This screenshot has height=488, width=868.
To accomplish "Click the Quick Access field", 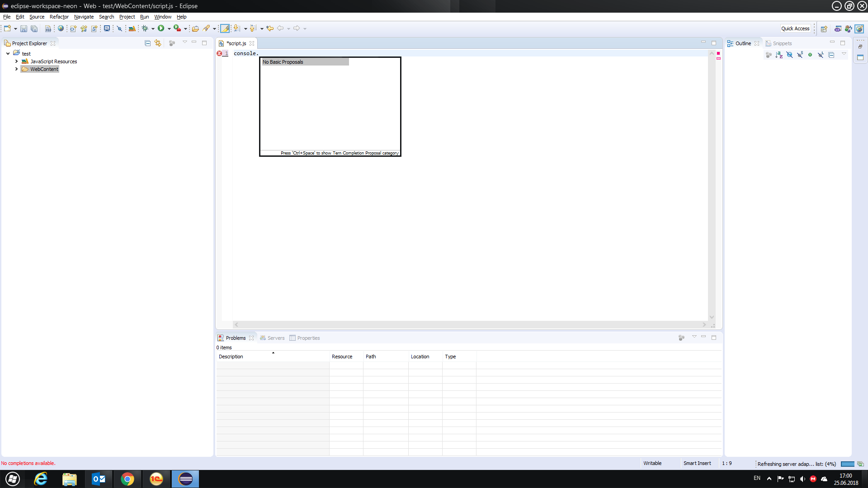I will [795, 28].
